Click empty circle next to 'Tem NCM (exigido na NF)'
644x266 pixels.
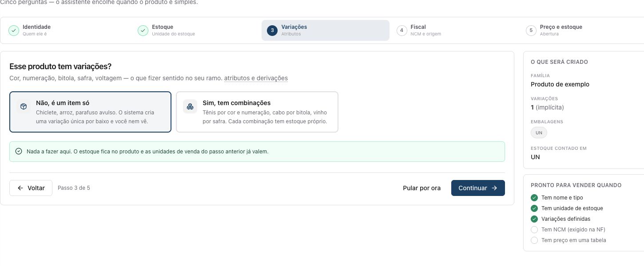pyautogui.click(x=534, y=230)
